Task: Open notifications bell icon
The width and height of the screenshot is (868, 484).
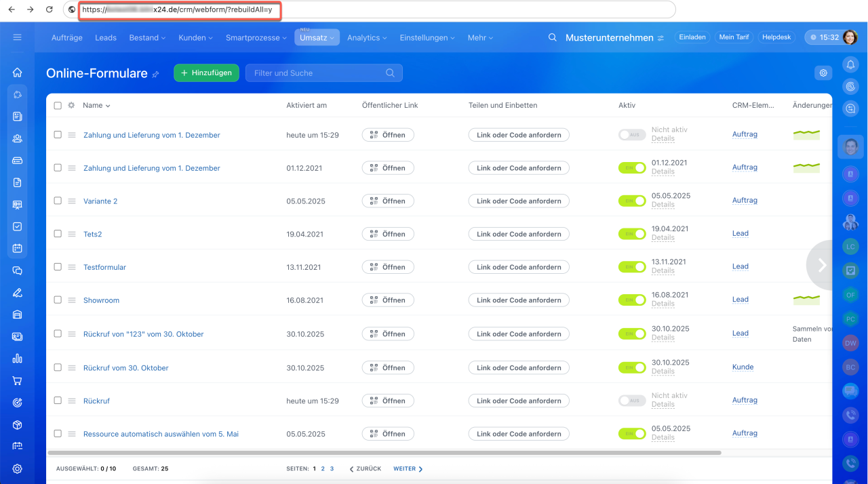Action: pos(850,64)
